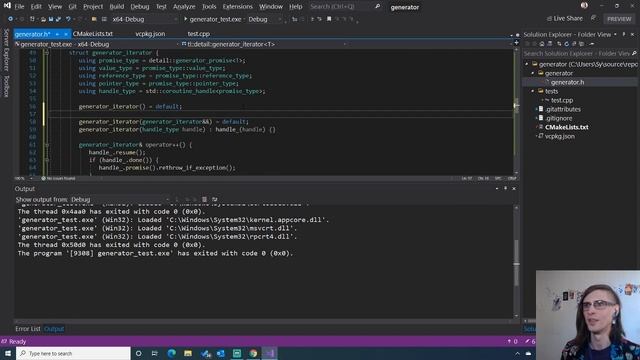Click the Clear All output icon

[204, 200]
